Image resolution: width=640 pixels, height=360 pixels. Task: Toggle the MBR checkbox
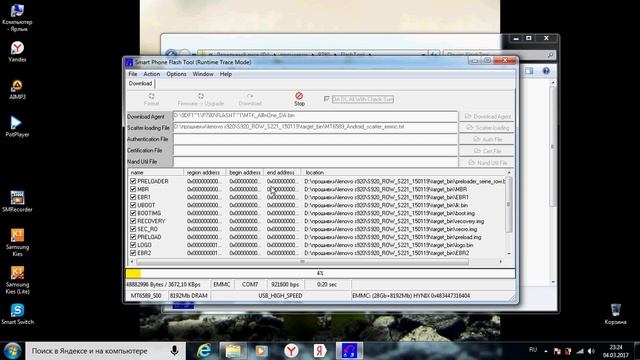tap(133, 189)
